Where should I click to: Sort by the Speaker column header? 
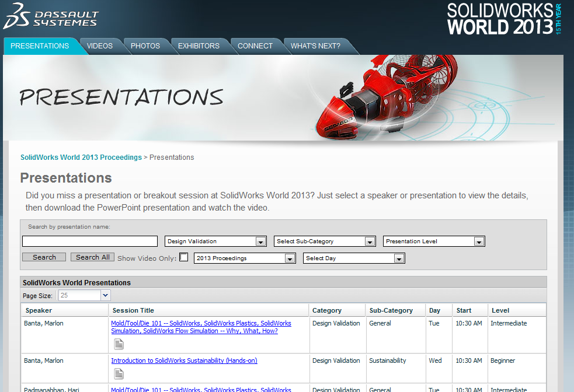pyautogui.click(x=65, y=310)
